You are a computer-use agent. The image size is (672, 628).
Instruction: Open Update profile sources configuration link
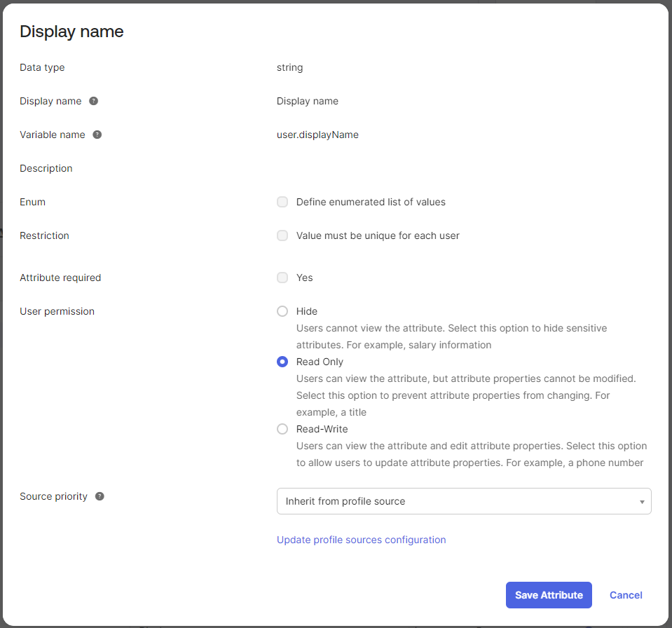362,540
